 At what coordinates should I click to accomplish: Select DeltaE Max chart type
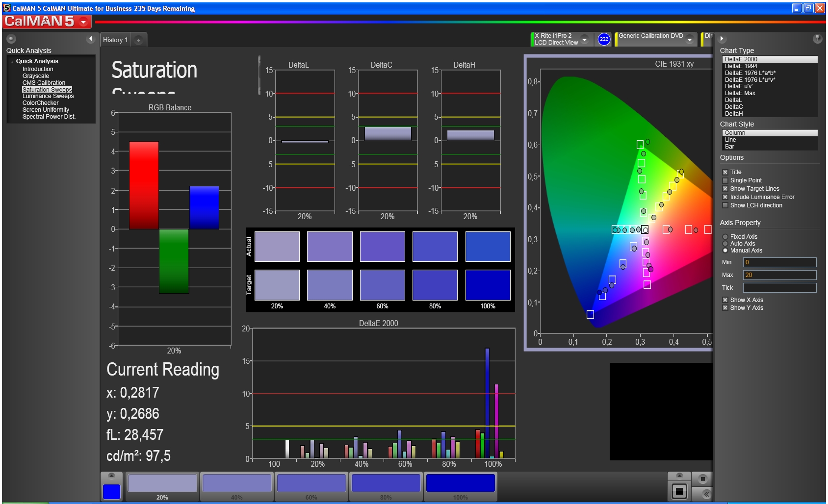click(770, 93)
